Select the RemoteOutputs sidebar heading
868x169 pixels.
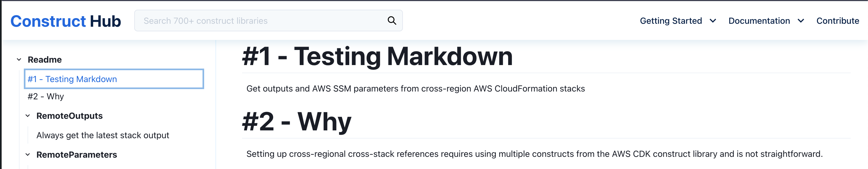(x=69, y=116)
